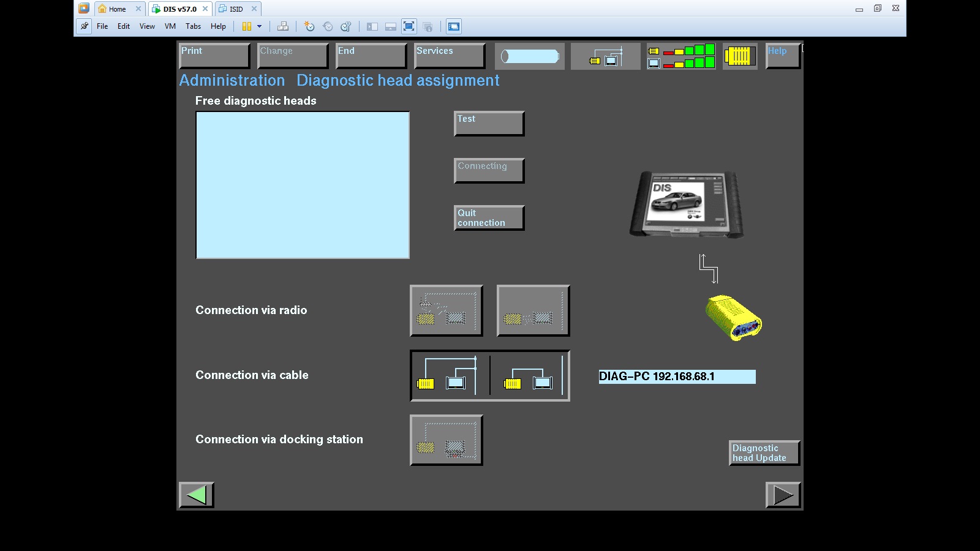Image resolution: width=980 pixels, height=551 pixels.
Task: Click the green back arrow button
Action: click(197, 495)
